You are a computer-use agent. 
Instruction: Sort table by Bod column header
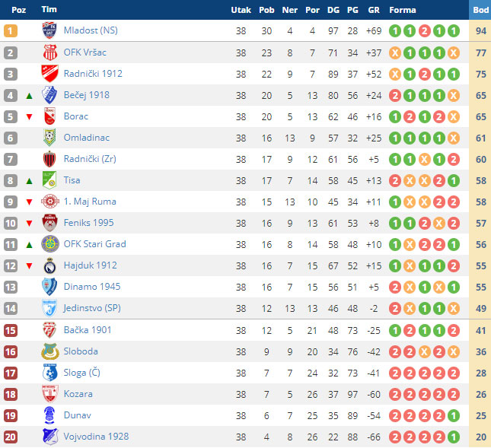[x=480, y=10]
